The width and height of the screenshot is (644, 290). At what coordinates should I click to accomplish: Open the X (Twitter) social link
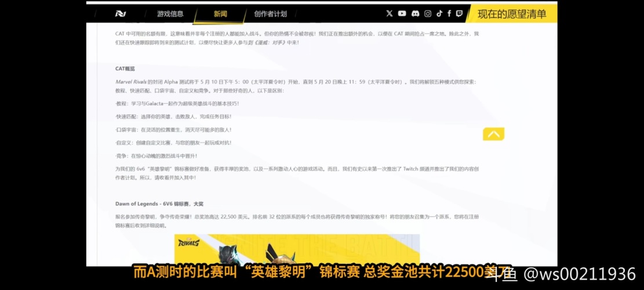click(x=390, y=13)
